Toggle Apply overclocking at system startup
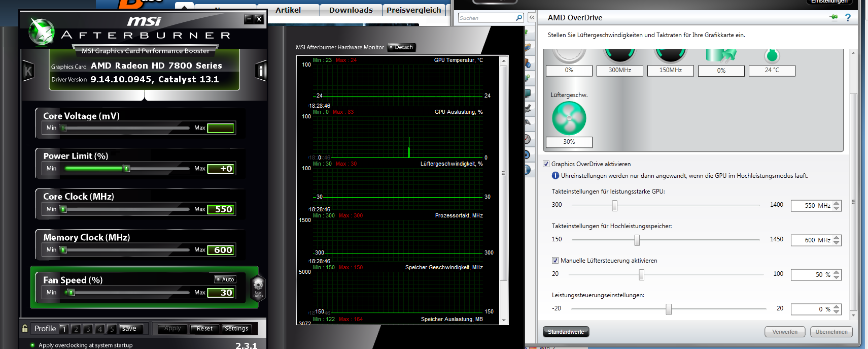 pyautogui.click(x=32, y=345)
